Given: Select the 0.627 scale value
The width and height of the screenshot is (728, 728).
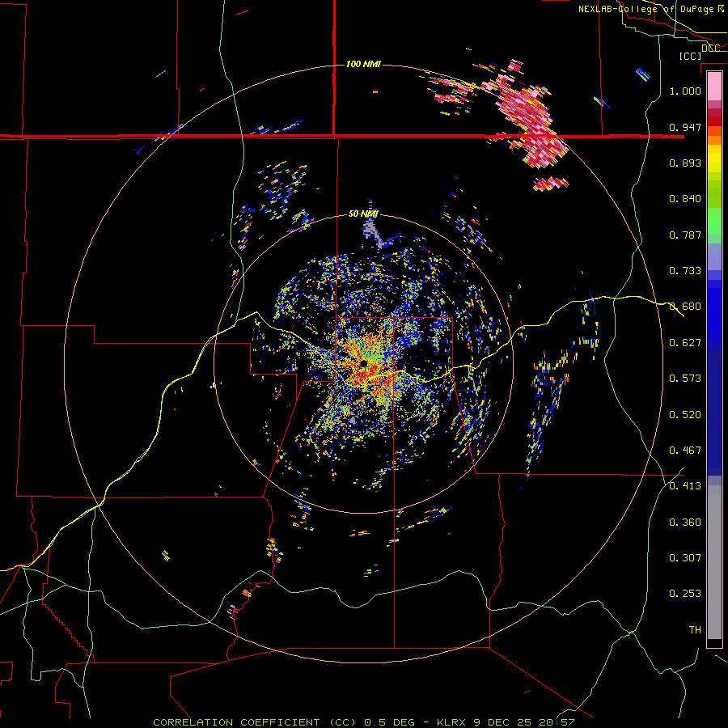Looking at the screenshot, I should click(685, 343).
